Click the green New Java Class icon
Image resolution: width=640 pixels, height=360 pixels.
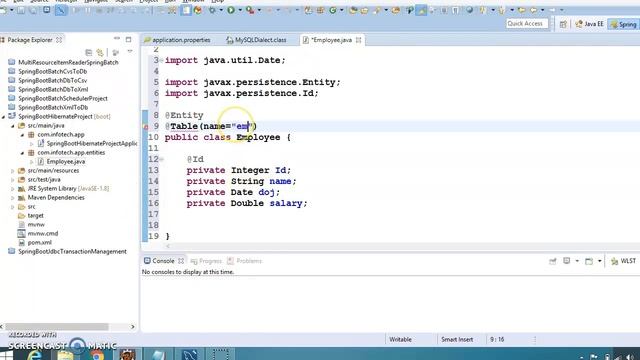tap(333, 10)
